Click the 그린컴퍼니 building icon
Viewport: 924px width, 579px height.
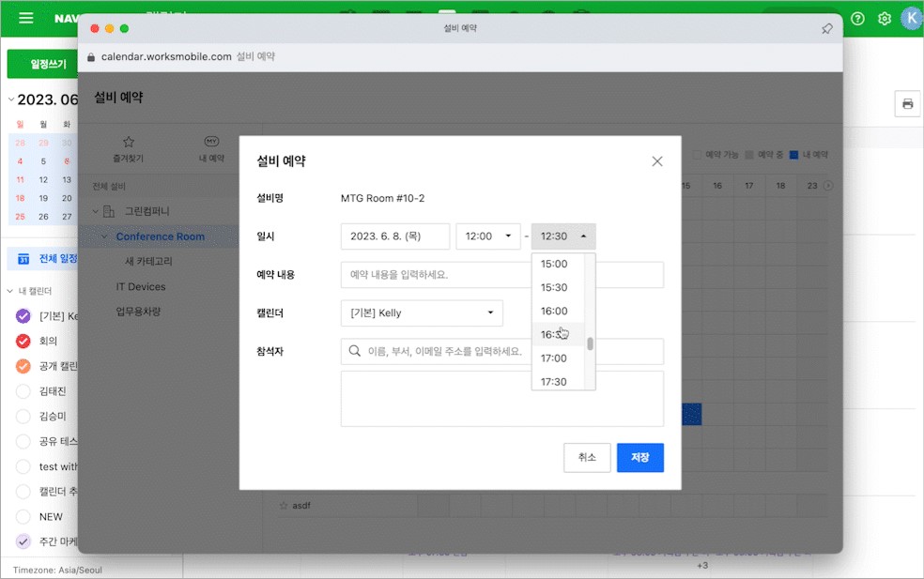coord(109,211)
